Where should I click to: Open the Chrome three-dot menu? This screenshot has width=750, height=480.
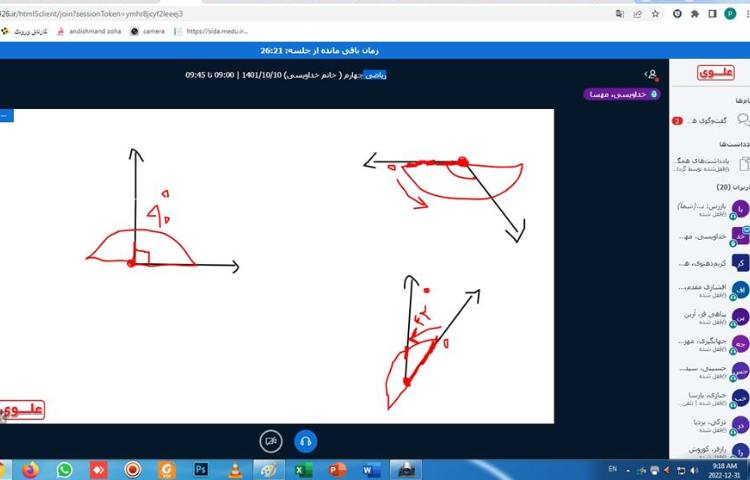(x=739, y=13)
